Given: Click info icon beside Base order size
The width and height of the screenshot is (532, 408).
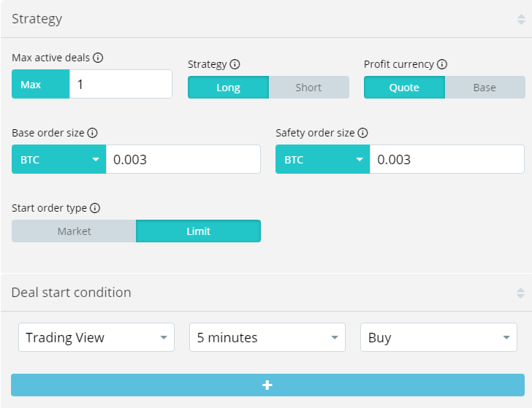Looking at the screenshot, I should 92,134.
